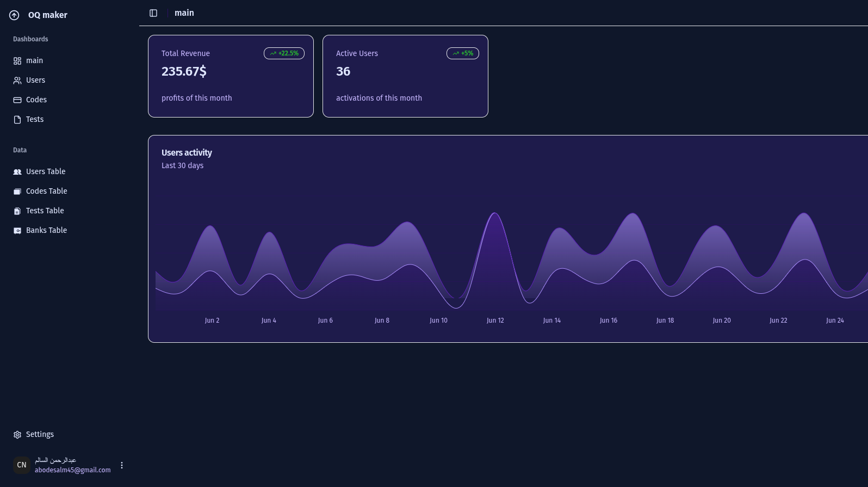The image size is (868, 487).
Task: Click the Users Table icon
Action: (17, 172)
